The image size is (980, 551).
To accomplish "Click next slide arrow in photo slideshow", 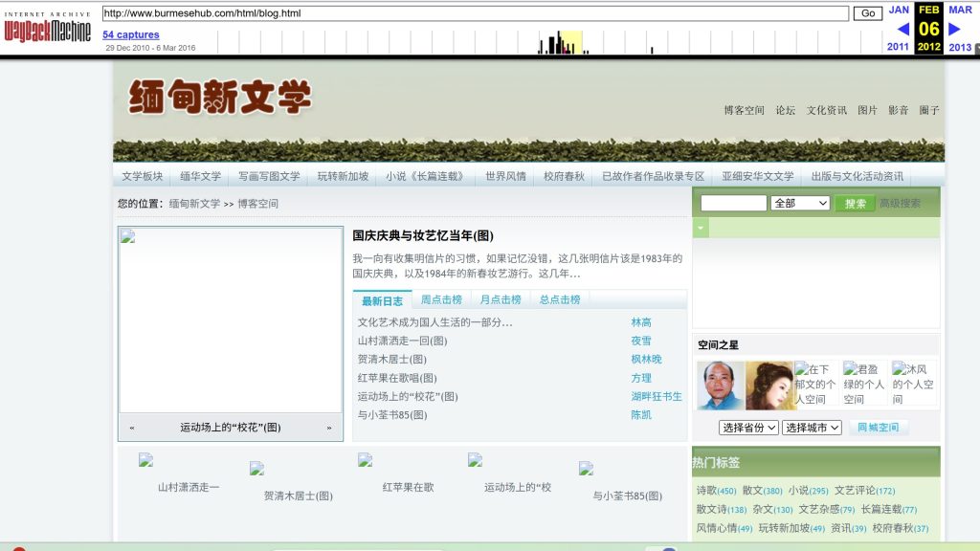I will tap(329, 428).
